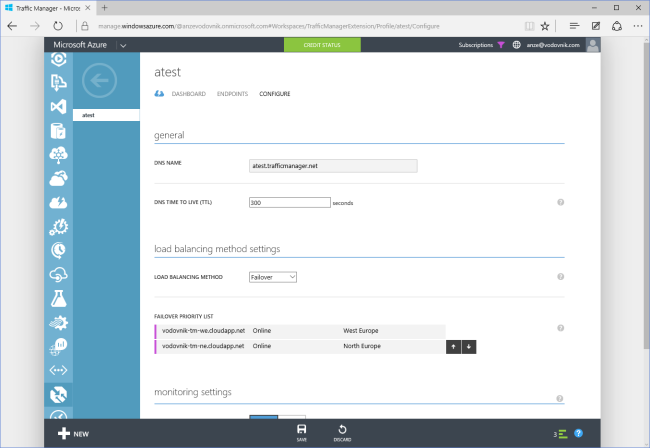Open the globe language selector
This screenshot has height=448, width=650.
point(517,45)
